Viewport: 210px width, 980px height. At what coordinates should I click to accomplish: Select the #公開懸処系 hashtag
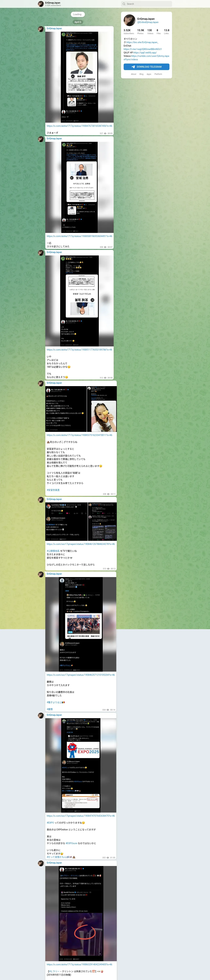(53, 551)
